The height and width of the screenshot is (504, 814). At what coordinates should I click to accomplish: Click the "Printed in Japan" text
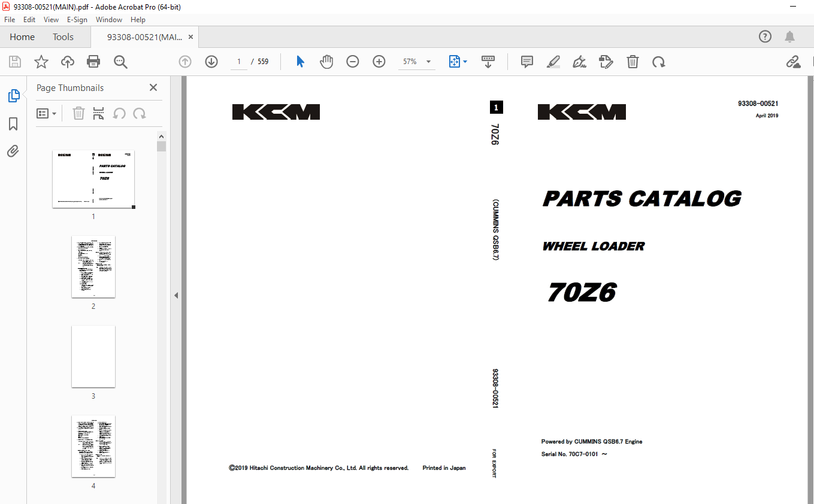pos(444,468)
